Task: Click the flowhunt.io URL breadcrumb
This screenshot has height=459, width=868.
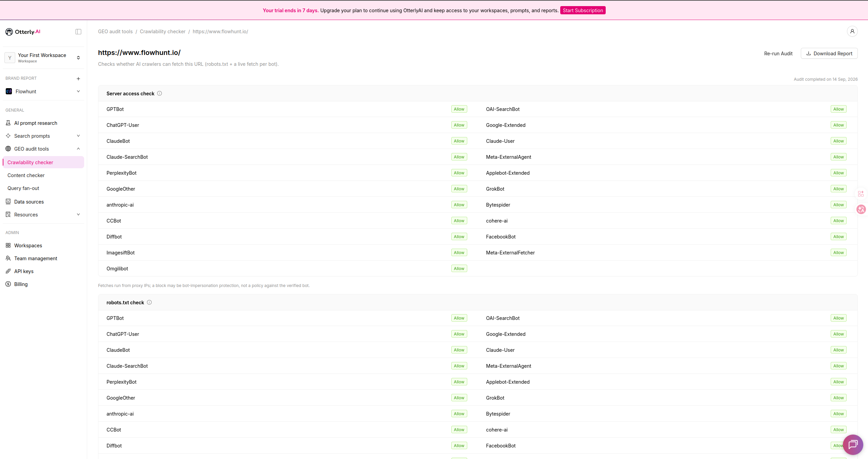Action: (220, 31)
